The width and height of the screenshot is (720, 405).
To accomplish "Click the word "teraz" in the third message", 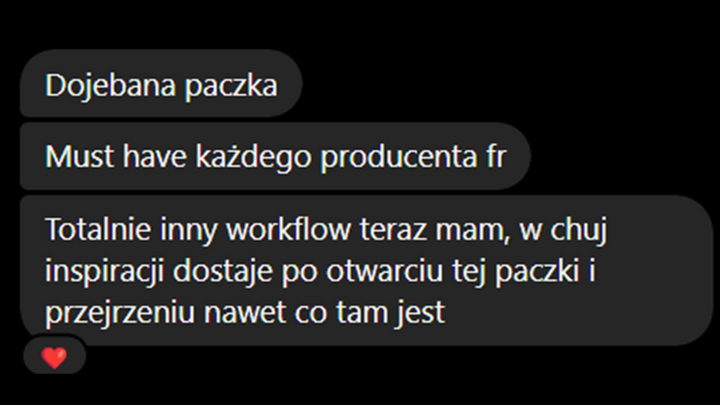I will tap(393, 230).
